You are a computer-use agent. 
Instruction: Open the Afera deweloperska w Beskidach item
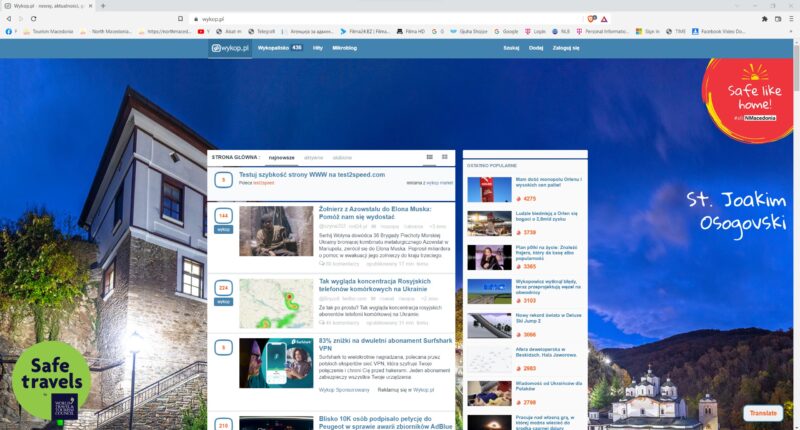tap(546, 352)
